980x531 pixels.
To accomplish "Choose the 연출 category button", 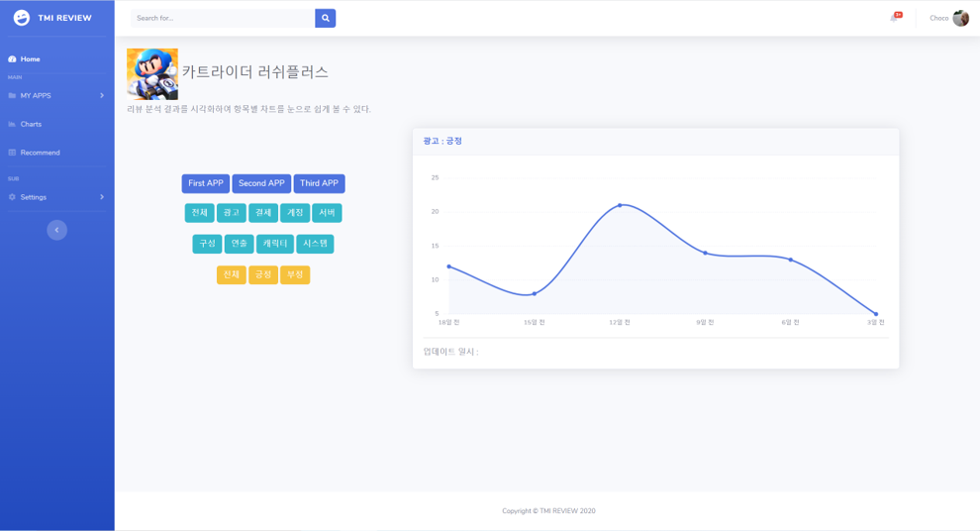I will [x=239, y=244].
